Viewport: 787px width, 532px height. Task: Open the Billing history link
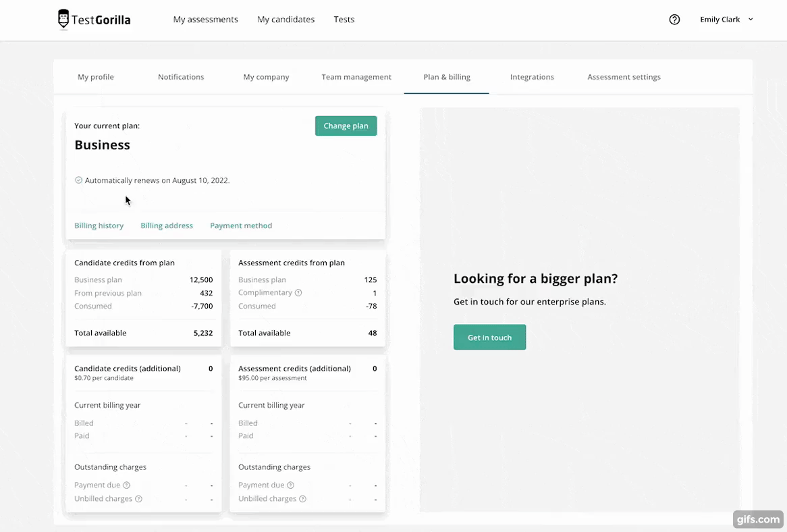pyautogui.click(x=99, y=225)
